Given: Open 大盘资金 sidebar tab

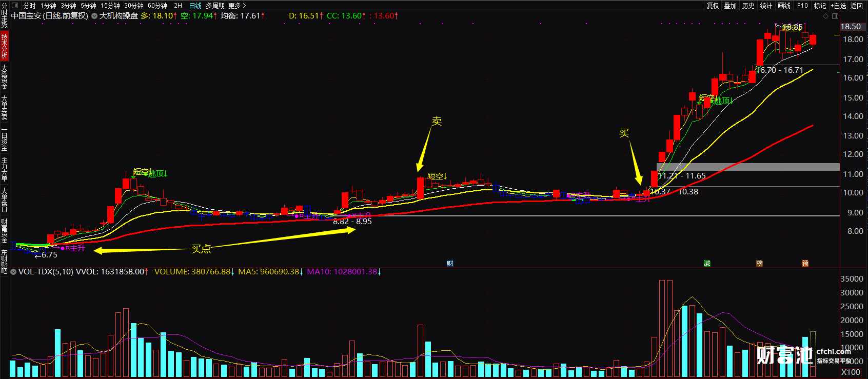Looking at the screenshot, I should click(4, 77).
